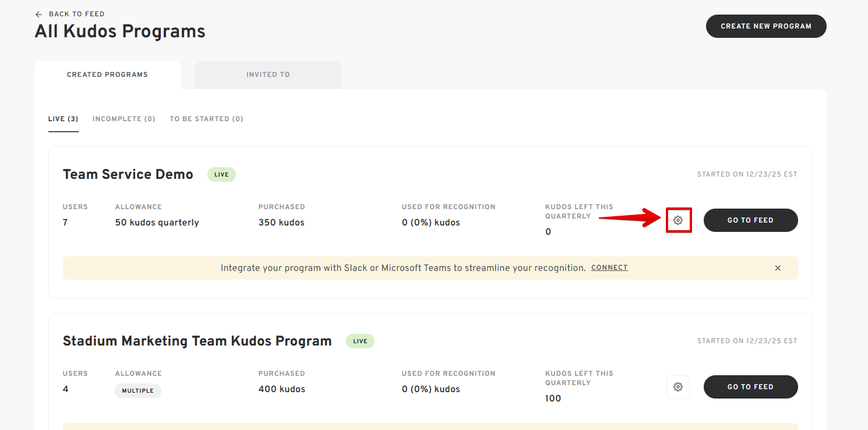This screenshot has height=430, width=868.
Task: Click Stadium Marketing Team Kudos Program title
Action: click(x=197, y=341)
